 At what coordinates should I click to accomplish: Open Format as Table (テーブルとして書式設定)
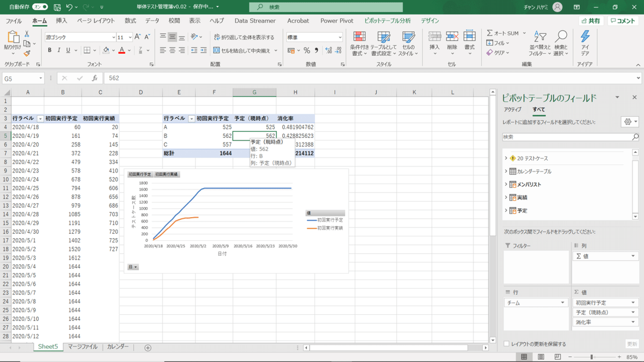[x=384, y=44]
